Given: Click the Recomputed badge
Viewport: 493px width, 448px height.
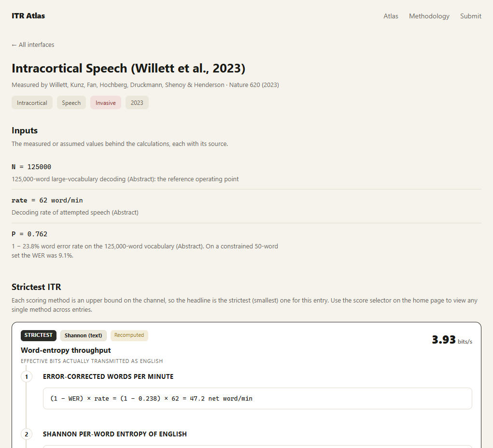Looking at the screenshot, I should coord(129,335).
